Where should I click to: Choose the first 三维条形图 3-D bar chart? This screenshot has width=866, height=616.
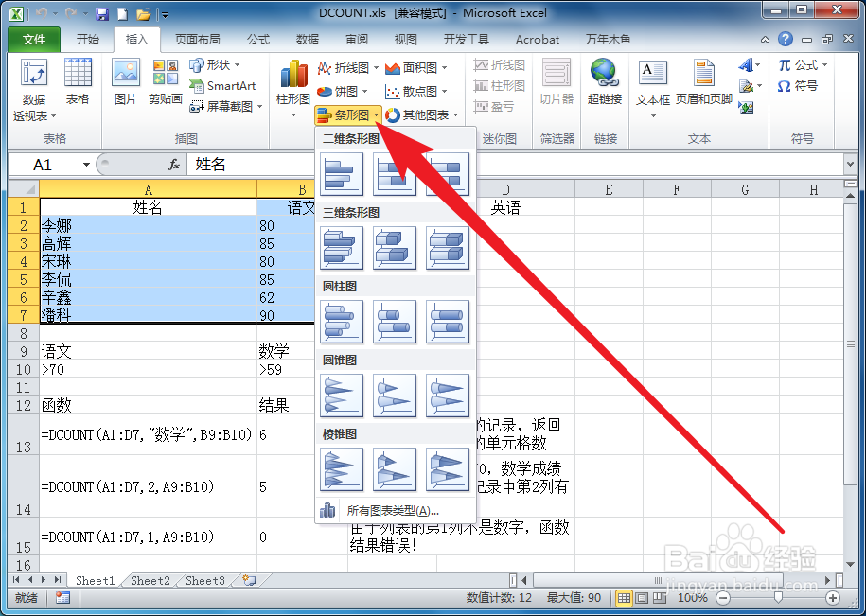[342, 249]
